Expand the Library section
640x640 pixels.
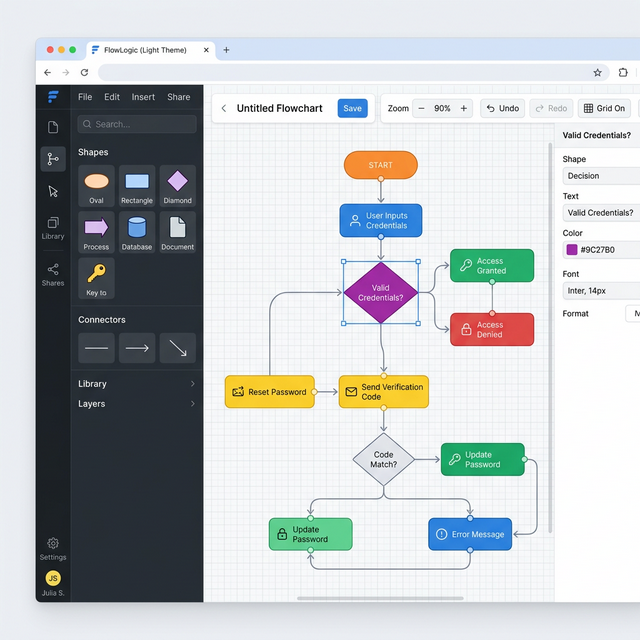point(137,384)
